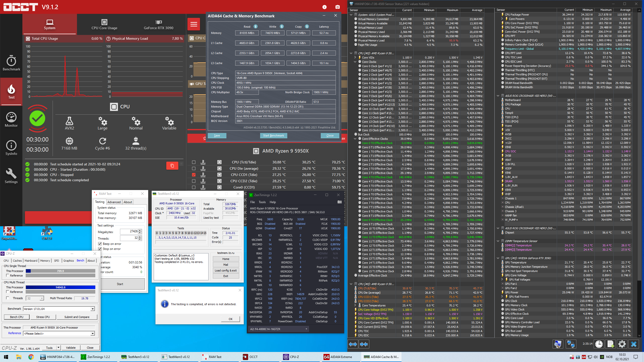Open Advanced tab in RAM Test
The height and width of the screenshot is (362, 644).
pos(114,202)
